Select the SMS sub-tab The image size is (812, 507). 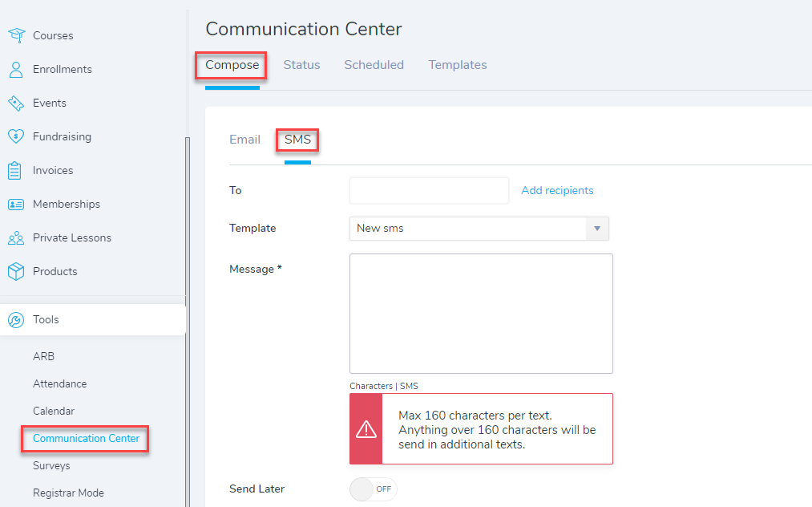[297, 140]
